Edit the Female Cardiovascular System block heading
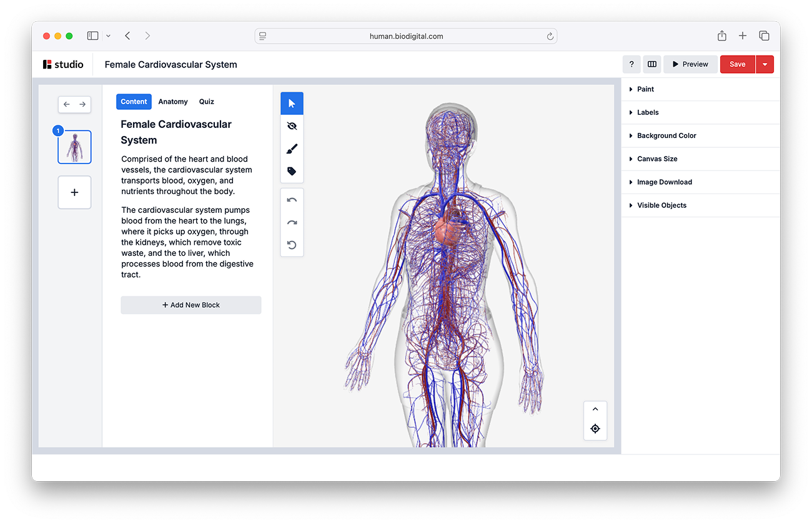812x523 pixels. pyautogui.click(x=176, y=132)
